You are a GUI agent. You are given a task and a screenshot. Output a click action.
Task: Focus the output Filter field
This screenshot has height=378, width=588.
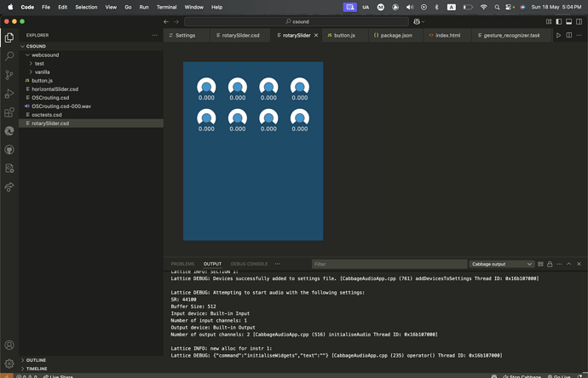click(389, 264)
